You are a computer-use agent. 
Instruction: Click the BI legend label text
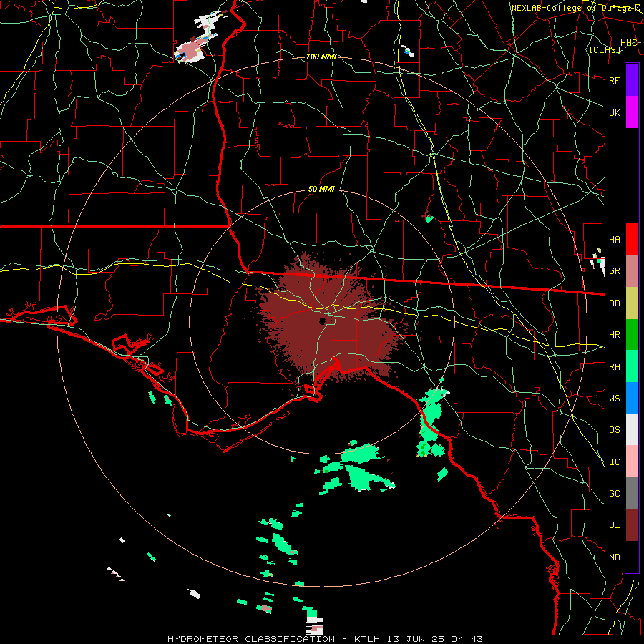point(614,525)
